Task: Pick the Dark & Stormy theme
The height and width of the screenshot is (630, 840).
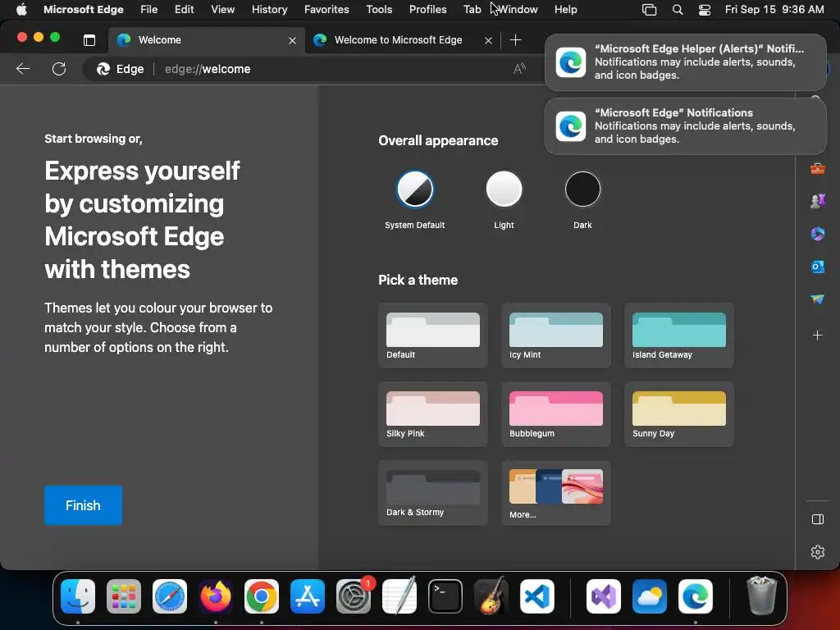Action: pos(433,493)
